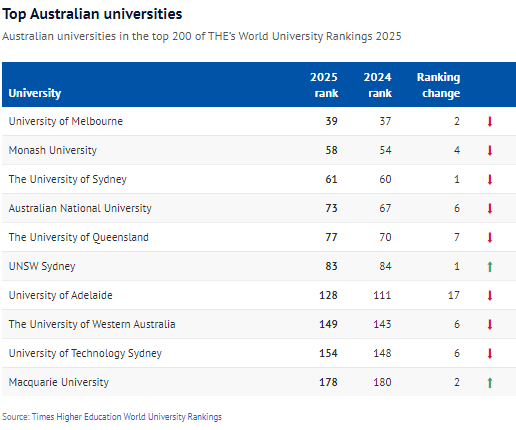This screenshot has width=516, height=430.
Task: Select 'Monash University' name
Action: 53,150
